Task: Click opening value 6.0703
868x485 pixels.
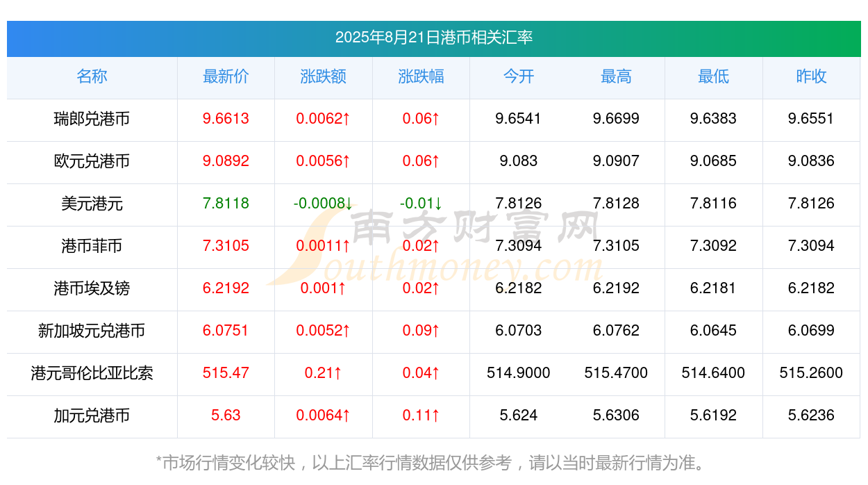Action: pos(519,331)
